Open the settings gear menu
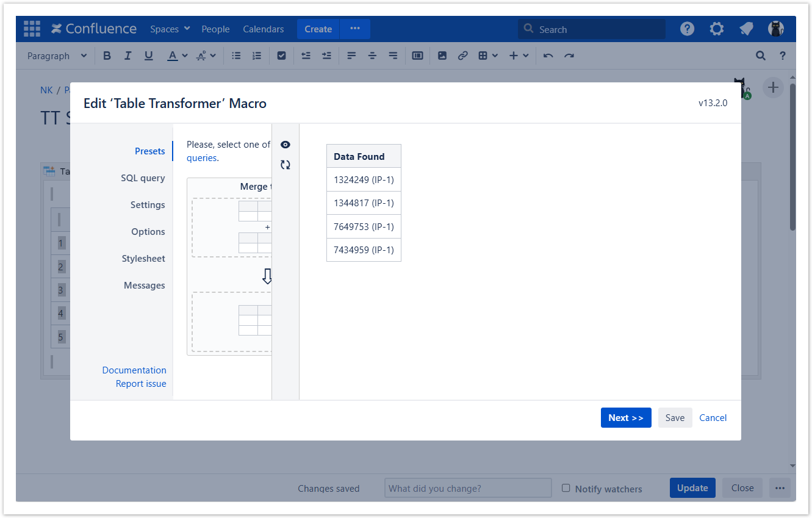This screenshot has height=518, width=812. (x=716, y=29)
